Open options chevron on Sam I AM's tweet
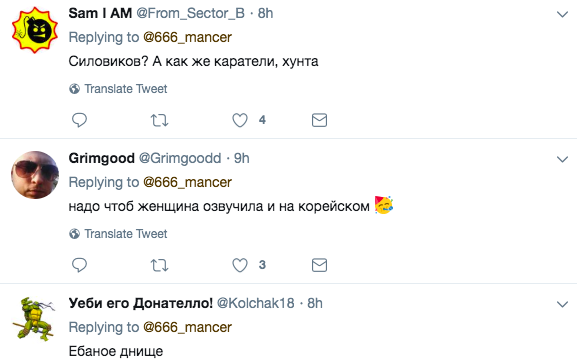 pyautogui.click(x=562, y=14)
